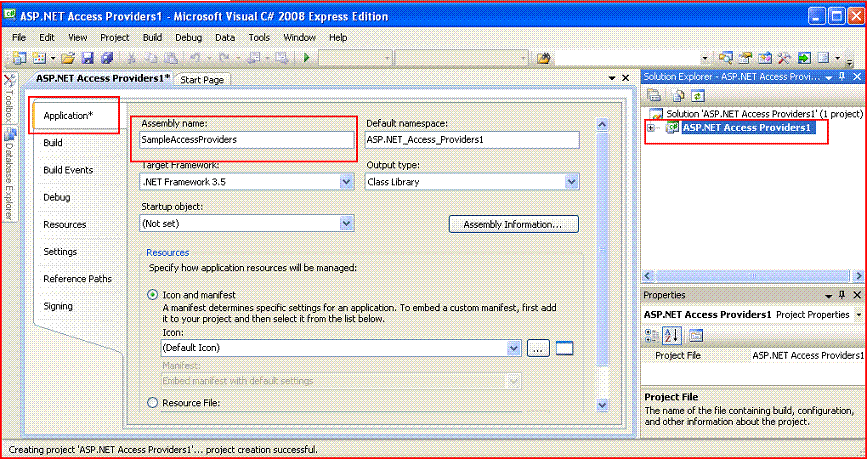Select Icon and manifest radio button
The width and height of the screenshot is (867, 459).
153,295
